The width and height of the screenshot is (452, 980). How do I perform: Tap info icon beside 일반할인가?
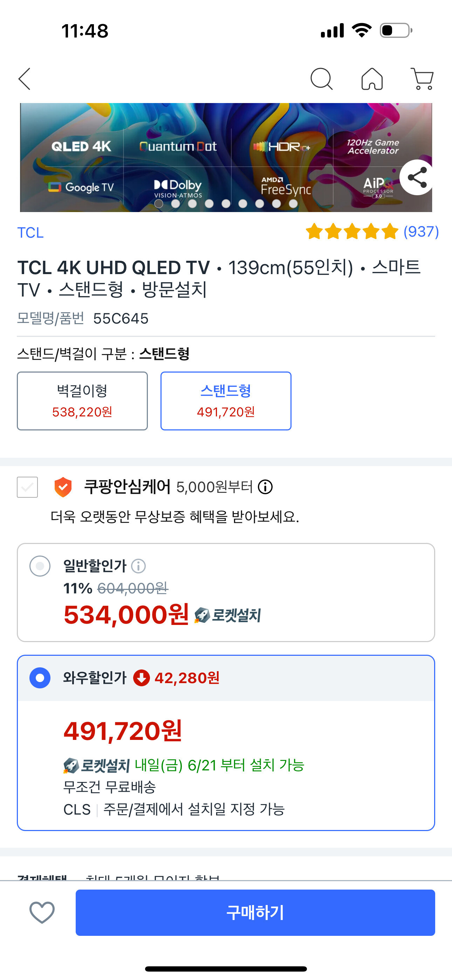(x=138, y=566)
